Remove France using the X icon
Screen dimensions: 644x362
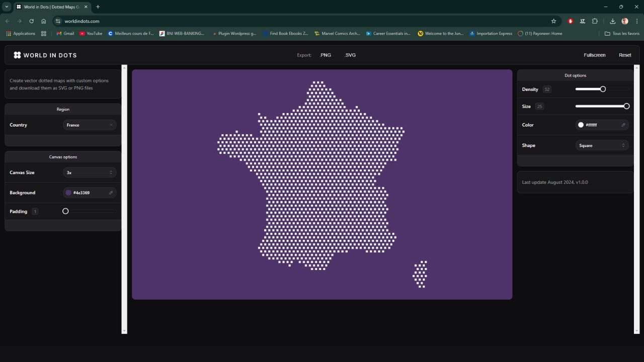111,125
